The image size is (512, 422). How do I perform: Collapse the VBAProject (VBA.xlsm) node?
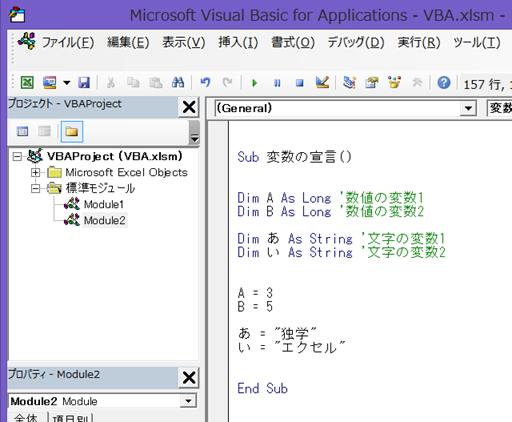point(17,156)
